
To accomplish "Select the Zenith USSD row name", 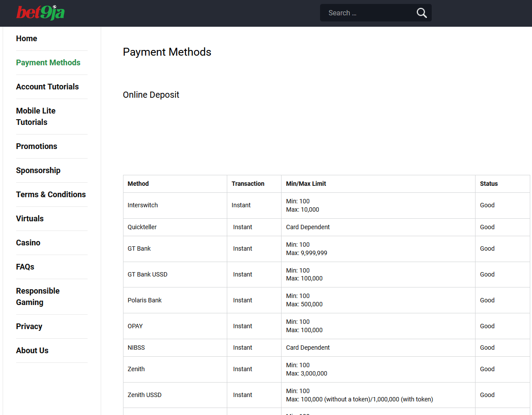I will (144, 395).
